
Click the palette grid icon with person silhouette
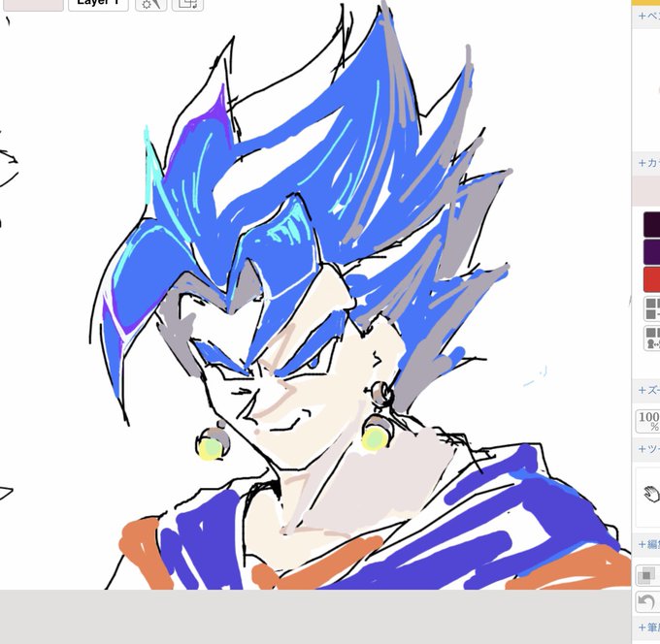(x=652, y=338)
